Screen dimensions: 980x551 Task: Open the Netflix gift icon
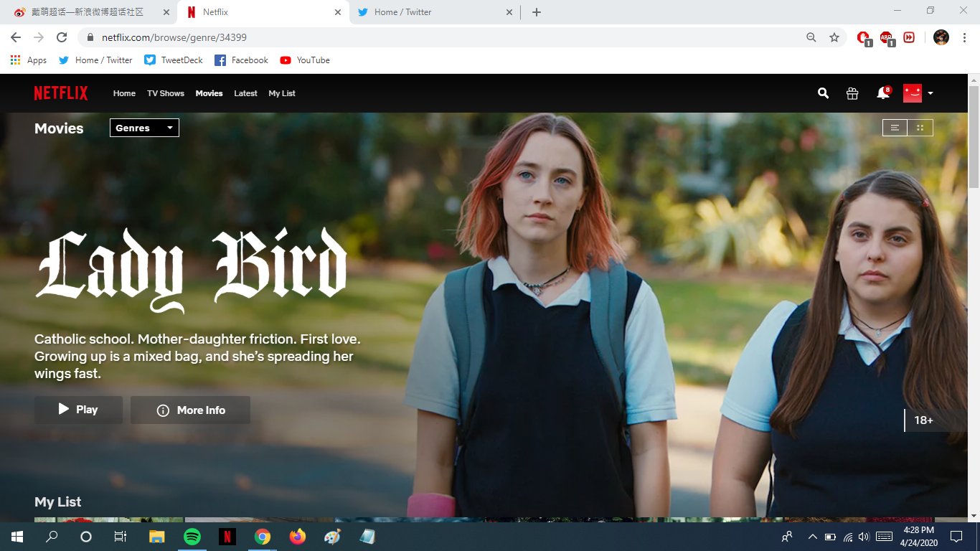tap(852, 93)
